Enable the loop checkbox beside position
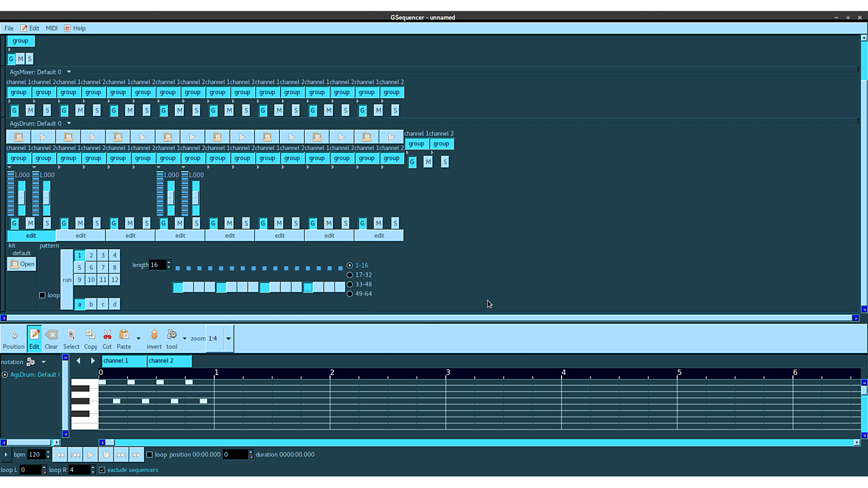Viewport: 868px width, 488px height. click(x=149, y=455)
